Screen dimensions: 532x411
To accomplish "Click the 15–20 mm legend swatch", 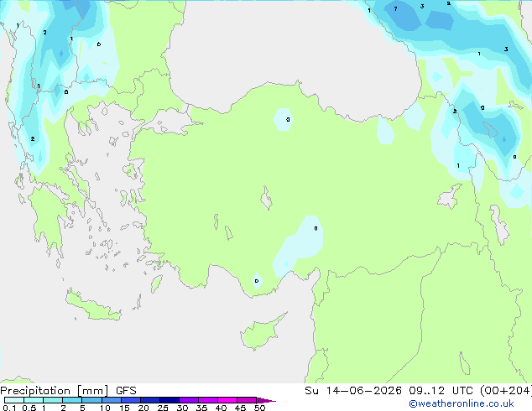I will 130,400.
